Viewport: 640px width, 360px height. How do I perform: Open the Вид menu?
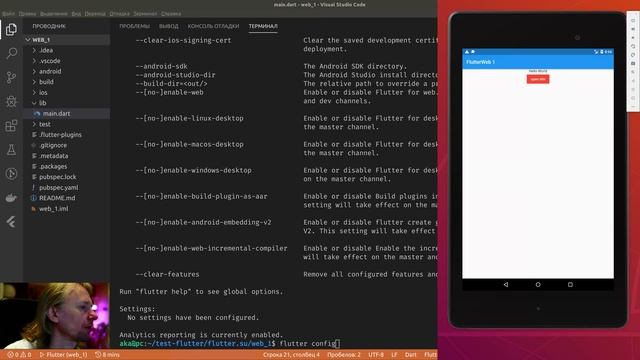[76, 13]
